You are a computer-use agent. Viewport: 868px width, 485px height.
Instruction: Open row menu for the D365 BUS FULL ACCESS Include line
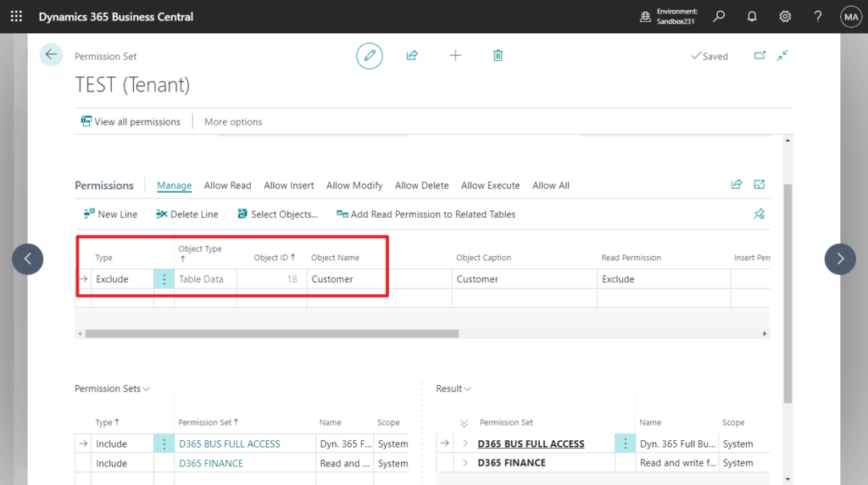pyautogui.click(x=164, y=443)
